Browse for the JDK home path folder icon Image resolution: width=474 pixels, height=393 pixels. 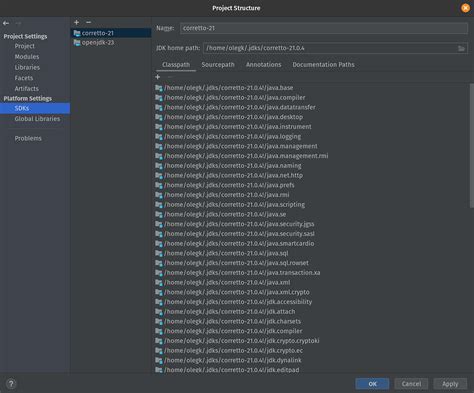461,48
